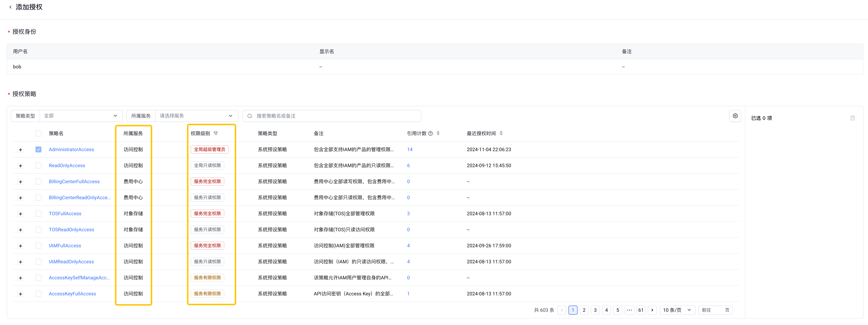Image resolution: width=868 pixels, height=325 pixels.
Task: Expand the TOSReadOnlyAccess row details
Action: tap(21, 230)
